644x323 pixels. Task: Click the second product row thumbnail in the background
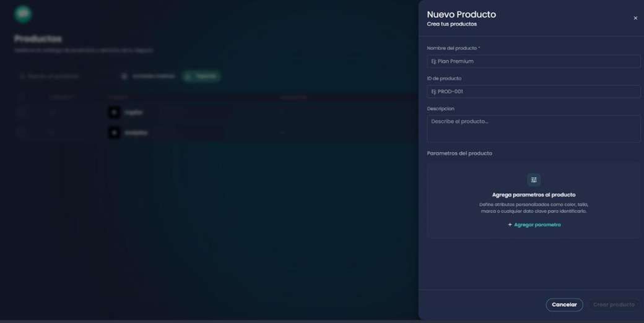click(114, 132)
